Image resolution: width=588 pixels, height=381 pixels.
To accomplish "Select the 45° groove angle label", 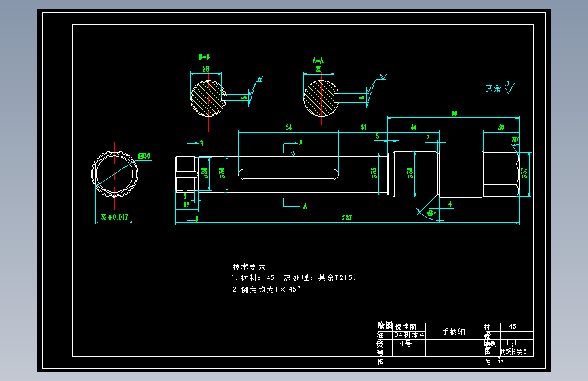I will (x=431, y=213).
